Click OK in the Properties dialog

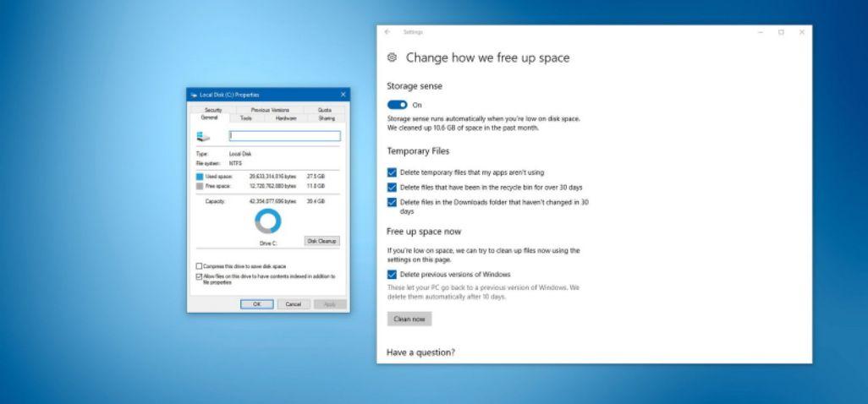(257, 304)
